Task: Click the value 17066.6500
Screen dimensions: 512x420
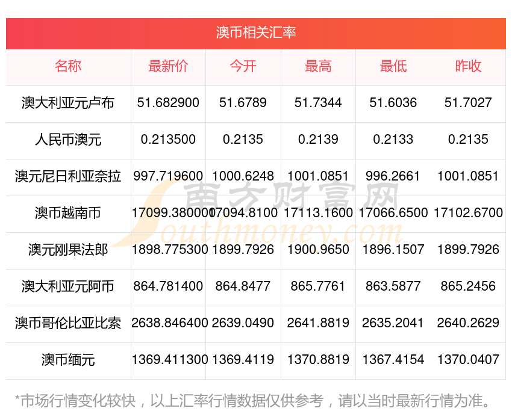Action: [393, 213]
